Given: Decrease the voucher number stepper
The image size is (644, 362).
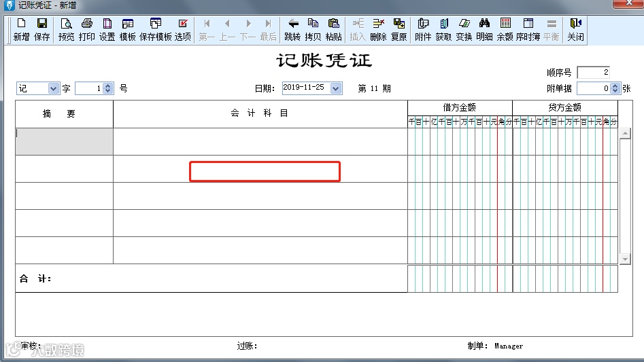Looking at the screenshot, I should point(107,91).
